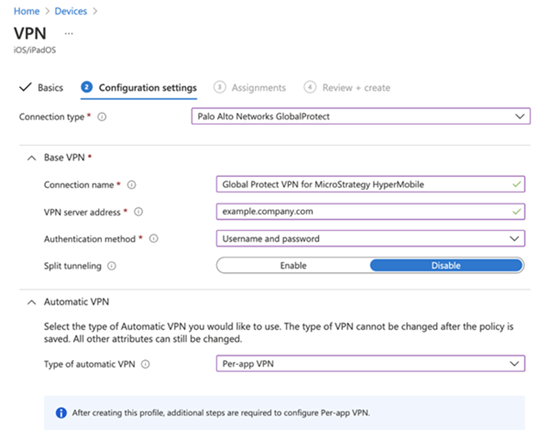Enable split tunneling
Viewport: 550px width, 439px height.
coord(293,265)
